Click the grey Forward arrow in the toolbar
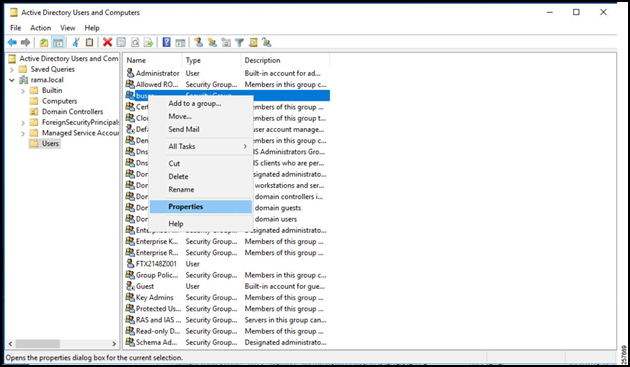The width and height of the screenshot is (630, 367). [x=26, y=42]
